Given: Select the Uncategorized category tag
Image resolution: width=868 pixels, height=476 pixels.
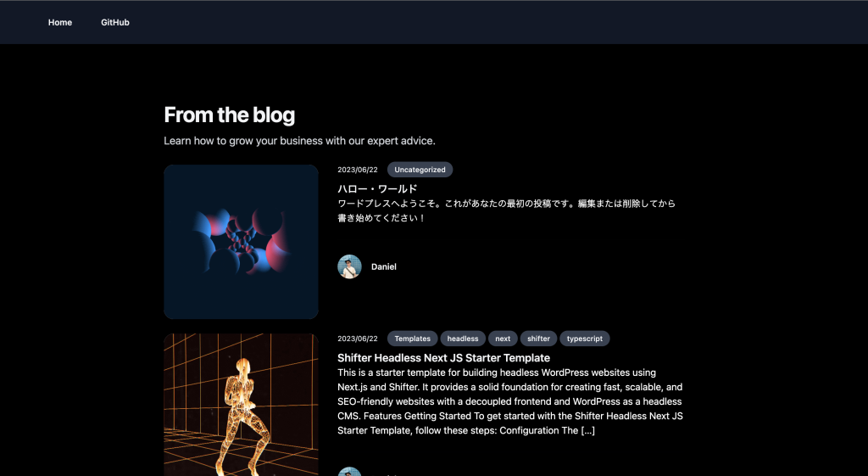Looking at the screenshot, I should (420, 170).
